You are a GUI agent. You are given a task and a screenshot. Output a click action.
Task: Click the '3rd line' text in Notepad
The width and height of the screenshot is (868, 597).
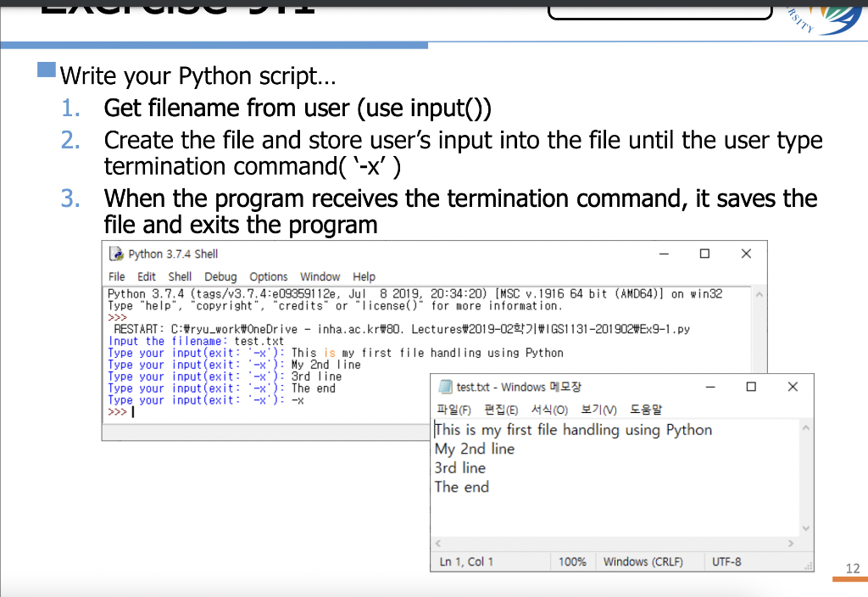point(460,468)
